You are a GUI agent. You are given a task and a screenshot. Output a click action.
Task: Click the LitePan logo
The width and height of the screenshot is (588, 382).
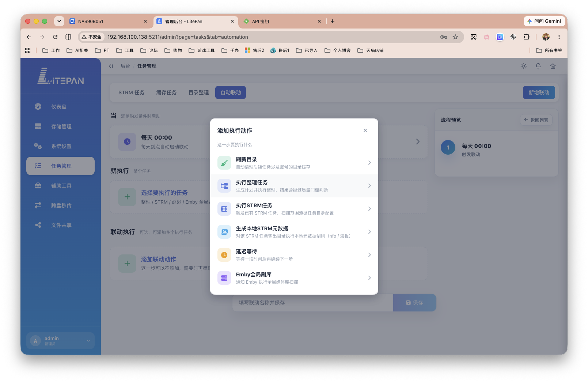(x=61, y=76)
